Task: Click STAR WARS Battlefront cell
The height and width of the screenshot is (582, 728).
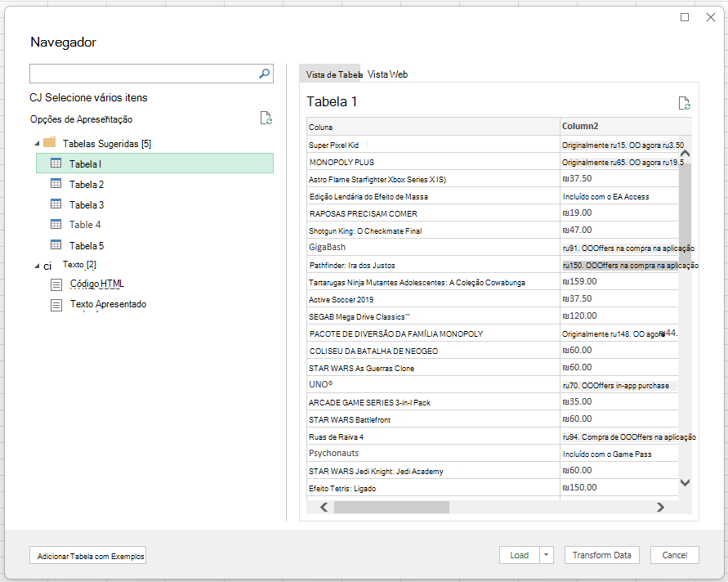Action: click(x=433, y=420)
